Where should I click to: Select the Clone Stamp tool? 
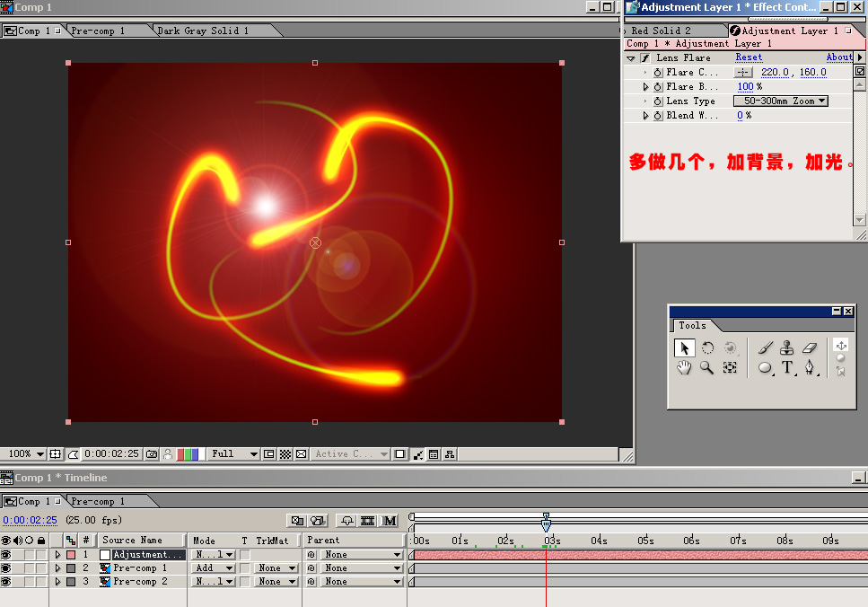(x=786, y=347)
